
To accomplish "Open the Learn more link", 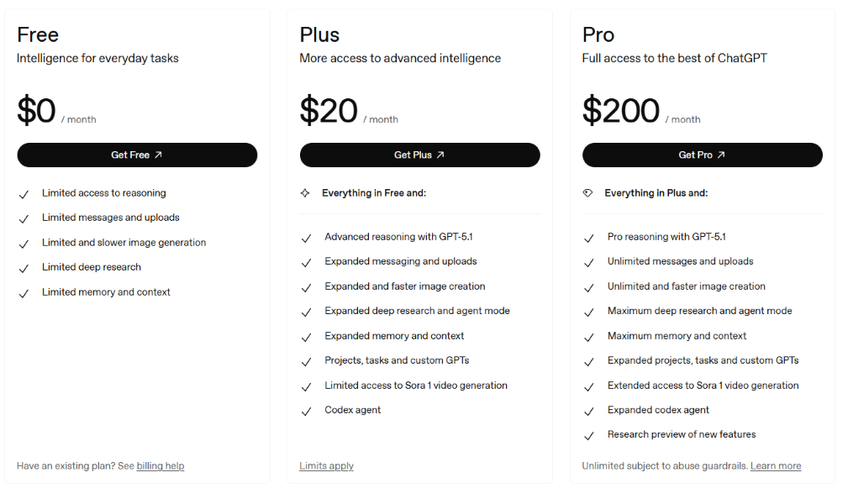I will click(x=776, y=465).
